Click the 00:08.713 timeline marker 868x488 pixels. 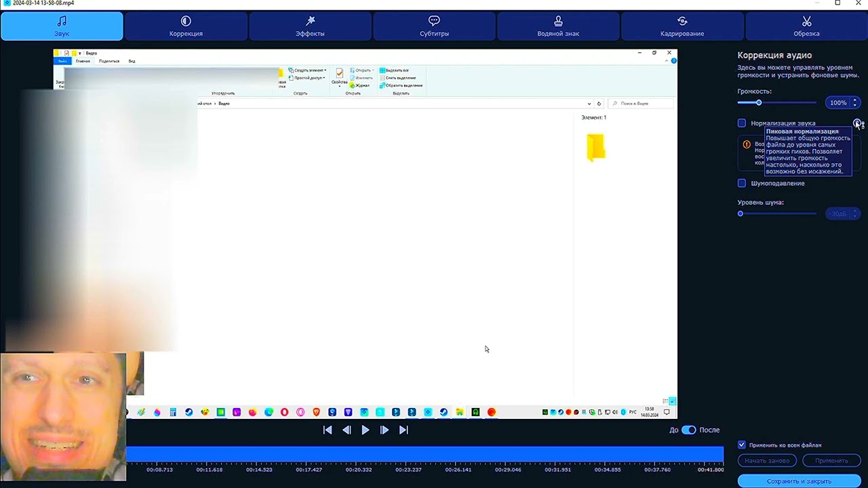click(159, 470)
